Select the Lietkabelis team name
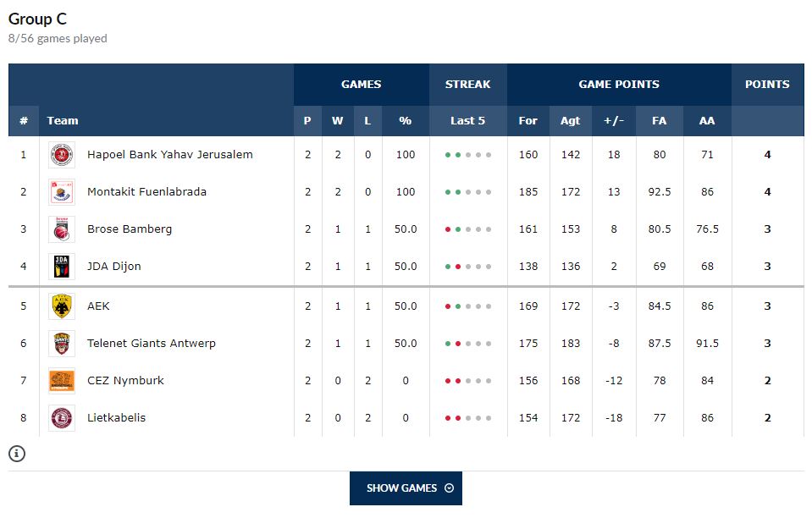The height and width of the screenshot is (518, 812). coord(116,418)
